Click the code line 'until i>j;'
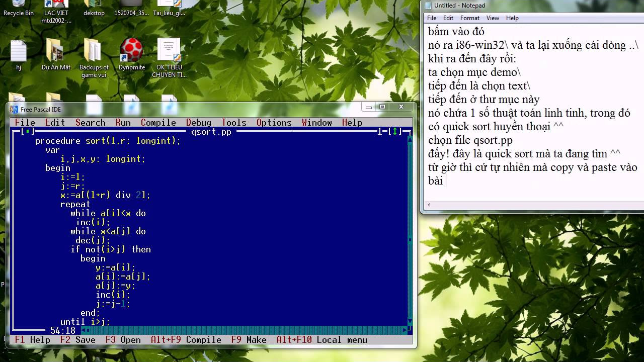 tap(85, 322)
